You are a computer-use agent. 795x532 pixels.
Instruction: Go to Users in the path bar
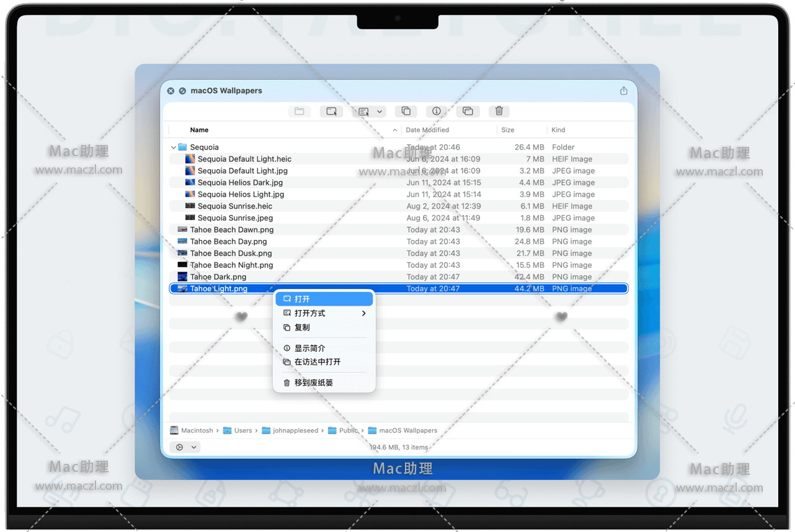tap(238, 430)
